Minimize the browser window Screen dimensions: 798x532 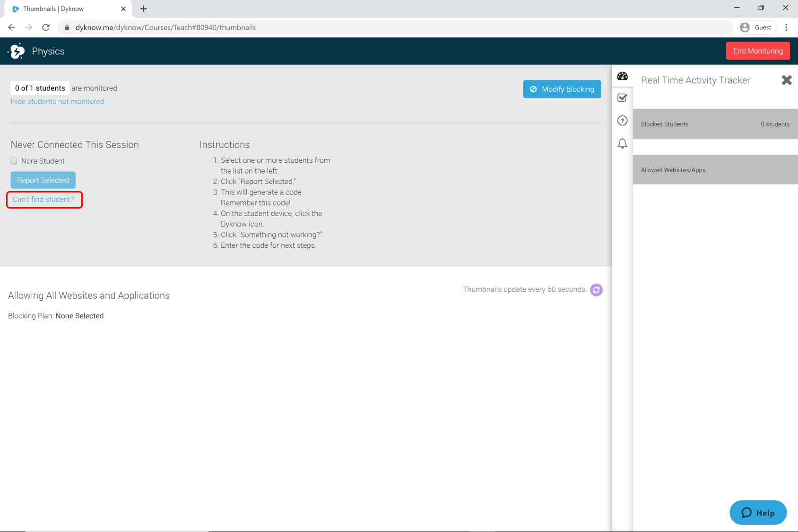(737, 8)
